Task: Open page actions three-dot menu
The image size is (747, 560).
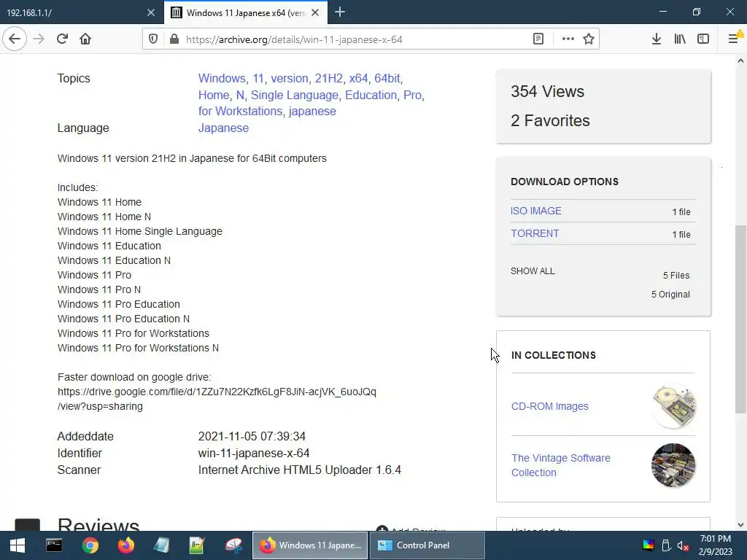Action: [x=568, y=39]
